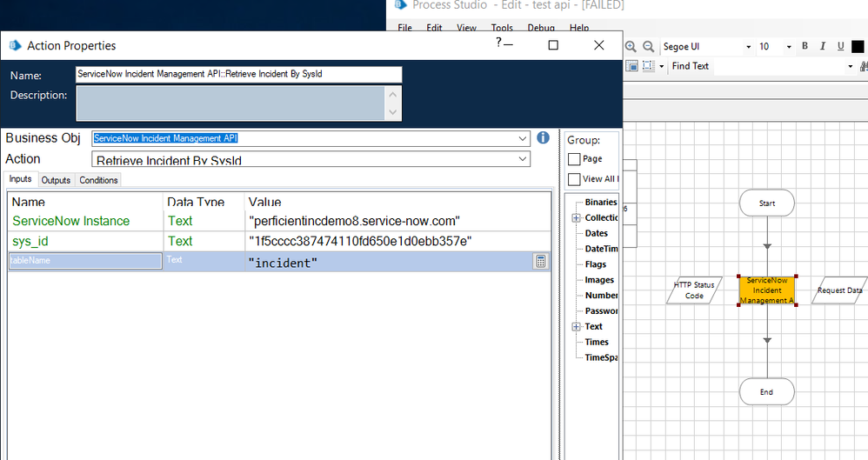Select the DateTimes data type node
Screen dimensions: 868x460
click(601, 249)
